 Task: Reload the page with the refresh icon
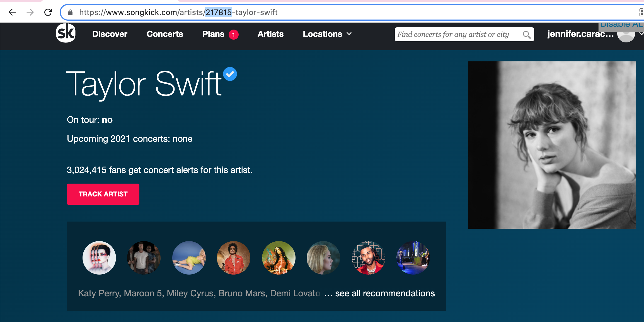pos(48,12)
